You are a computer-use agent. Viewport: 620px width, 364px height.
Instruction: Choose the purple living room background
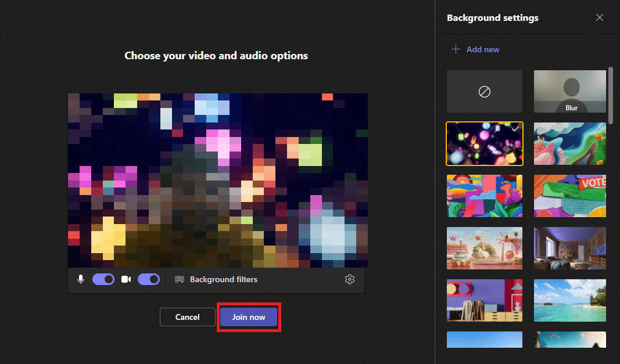[x=570, y=248]
